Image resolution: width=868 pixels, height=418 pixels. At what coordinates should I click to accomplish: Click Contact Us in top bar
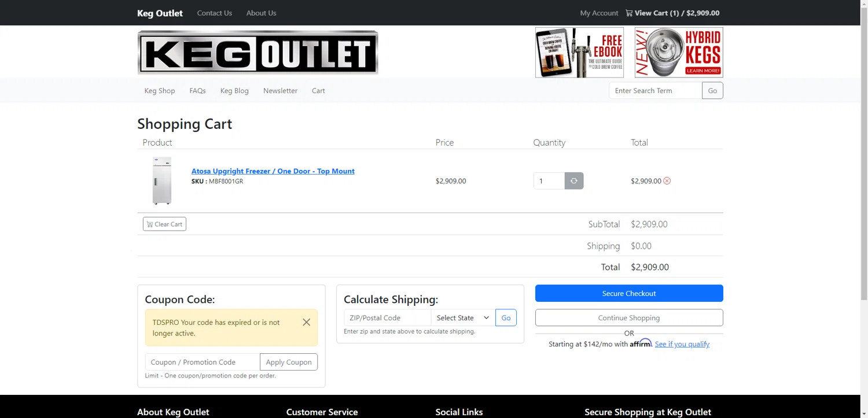215,13
